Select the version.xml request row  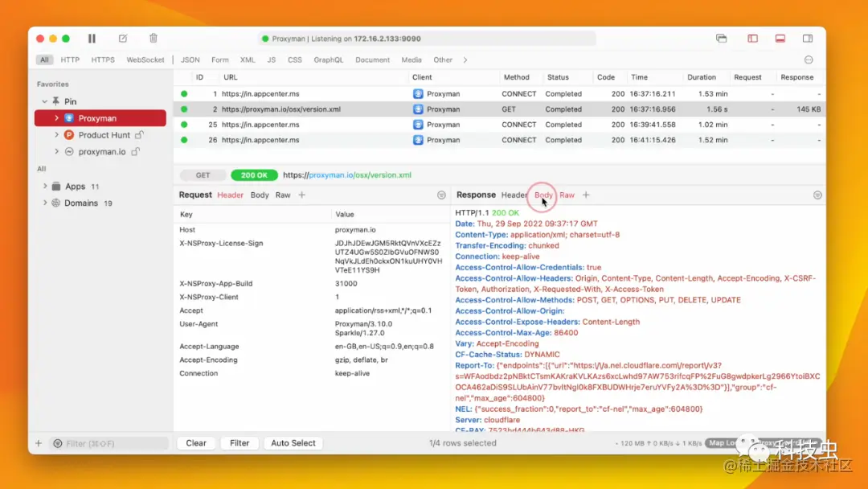pos(499,109)
